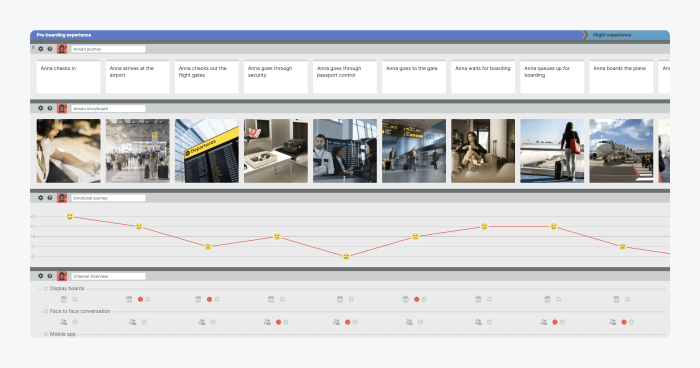This screenshot has width=700, height=368.
Task: Click smiley emoji for 'Anna queues up for boarding'
Action: click(554, 226)
